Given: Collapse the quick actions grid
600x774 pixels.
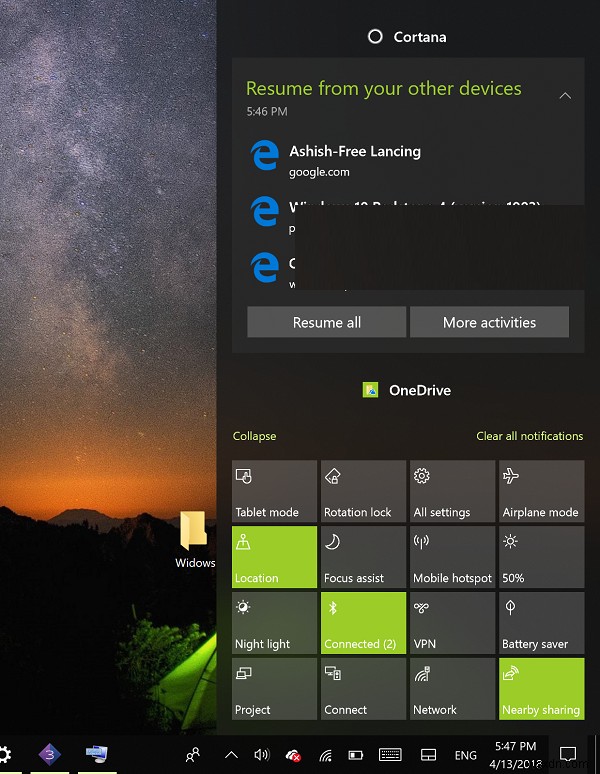Looking at the screenshot, I should (255, 436).
